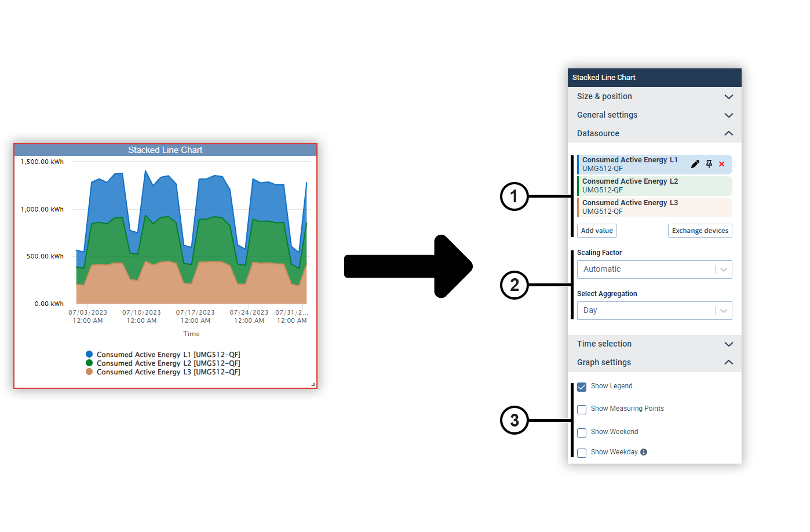Enable Show Measuring Points
The width and height of the screenshot is (810, 532).
[x=582, y=409]
